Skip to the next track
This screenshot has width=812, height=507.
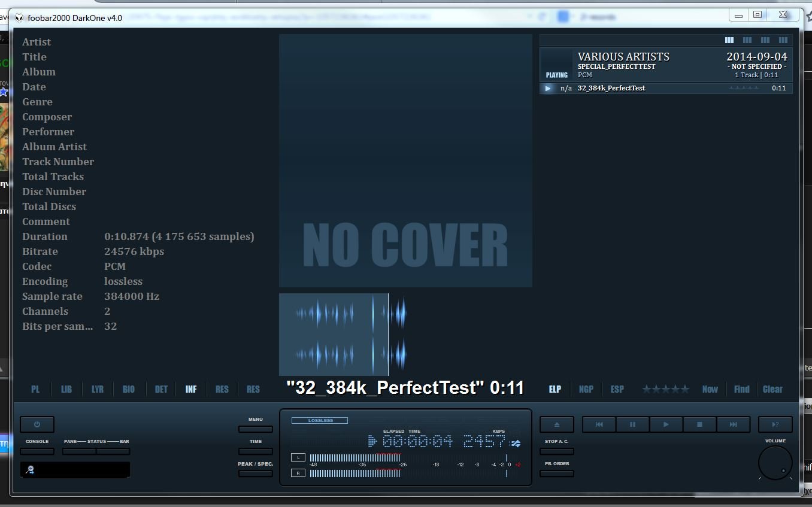tap(733, 424)
